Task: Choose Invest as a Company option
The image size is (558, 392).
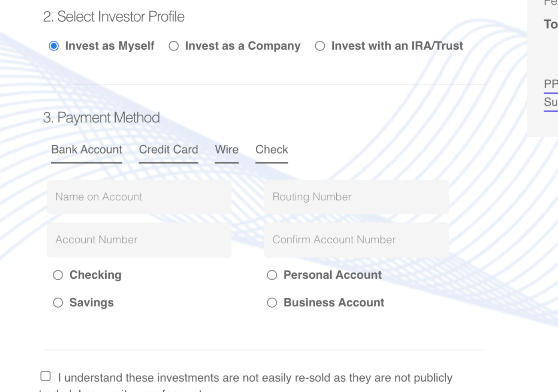Action: pos(174,46)
